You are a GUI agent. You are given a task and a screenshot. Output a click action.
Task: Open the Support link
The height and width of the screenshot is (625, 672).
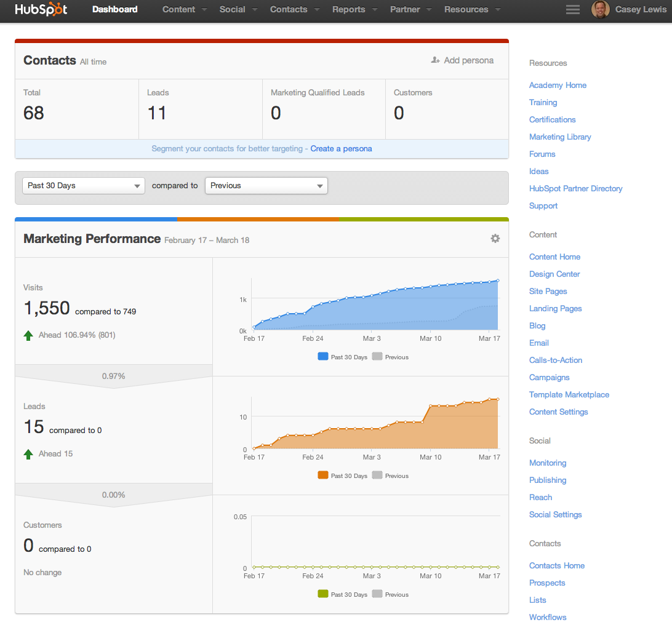pos(543,205)
